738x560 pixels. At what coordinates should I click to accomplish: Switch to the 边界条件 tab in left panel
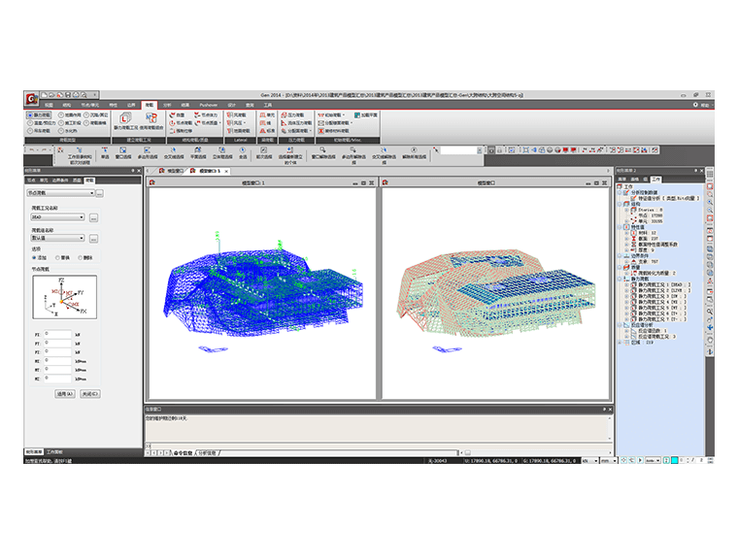[60, 181]
